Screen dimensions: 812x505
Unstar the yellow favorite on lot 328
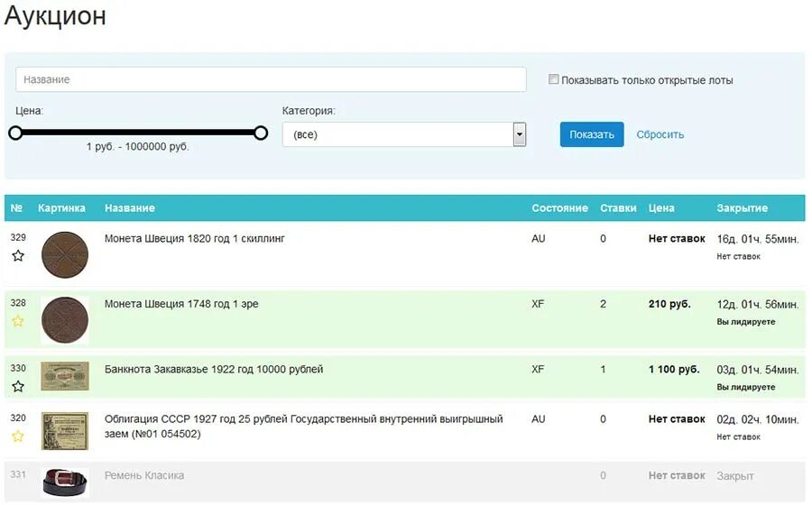[18, 321]
